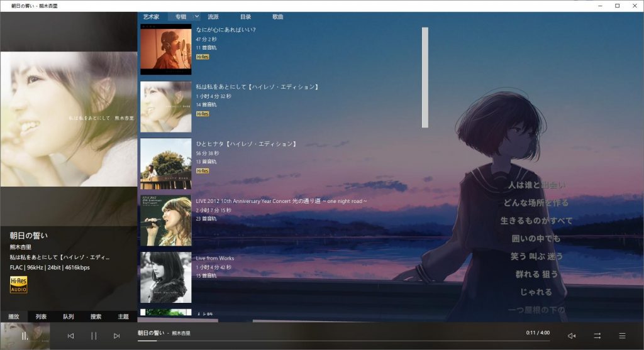Click the Hi-Res badge under ひとヒナタ

pyautogui.click(x=203, y=171)
